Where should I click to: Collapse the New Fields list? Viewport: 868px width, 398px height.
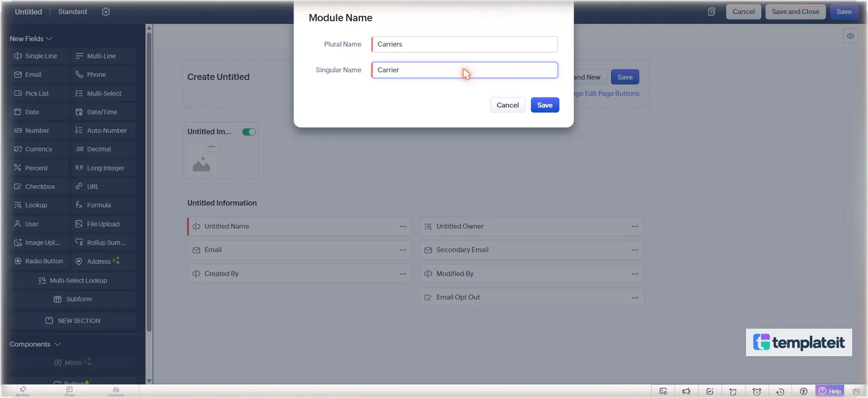31,39
